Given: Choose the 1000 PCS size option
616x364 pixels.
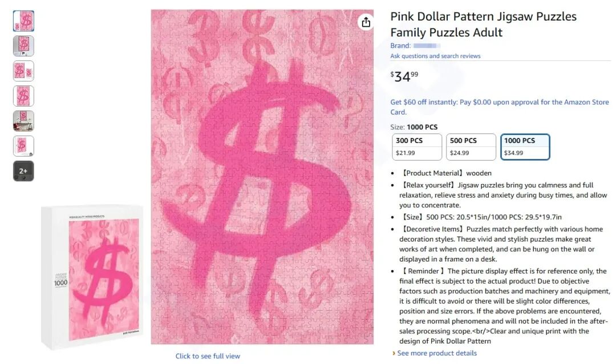Looking at the screenshot, I should click(525, 147).
